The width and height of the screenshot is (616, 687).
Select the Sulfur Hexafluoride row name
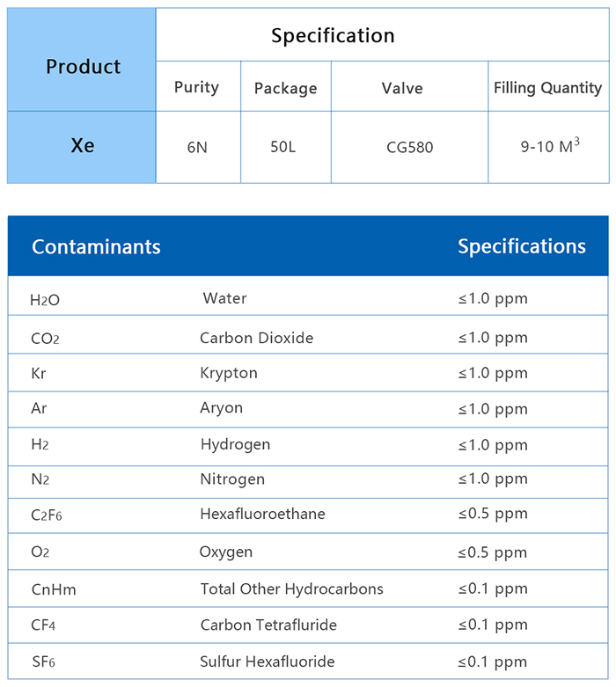coord(267,661)
